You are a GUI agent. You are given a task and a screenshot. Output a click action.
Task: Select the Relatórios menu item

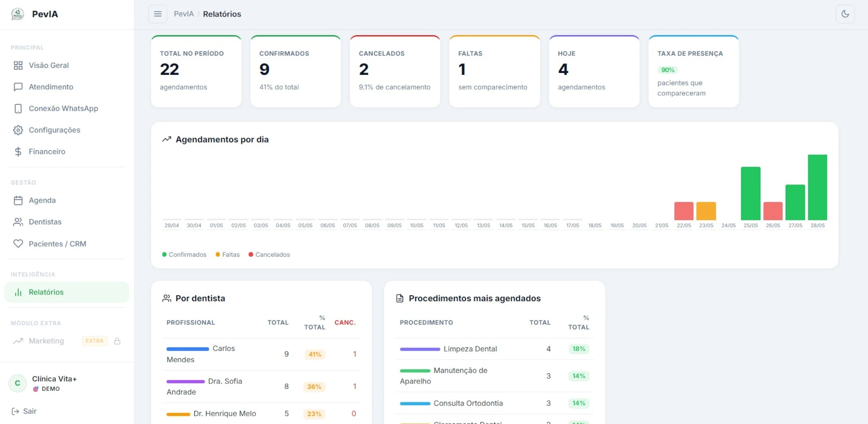pos(67,292)
